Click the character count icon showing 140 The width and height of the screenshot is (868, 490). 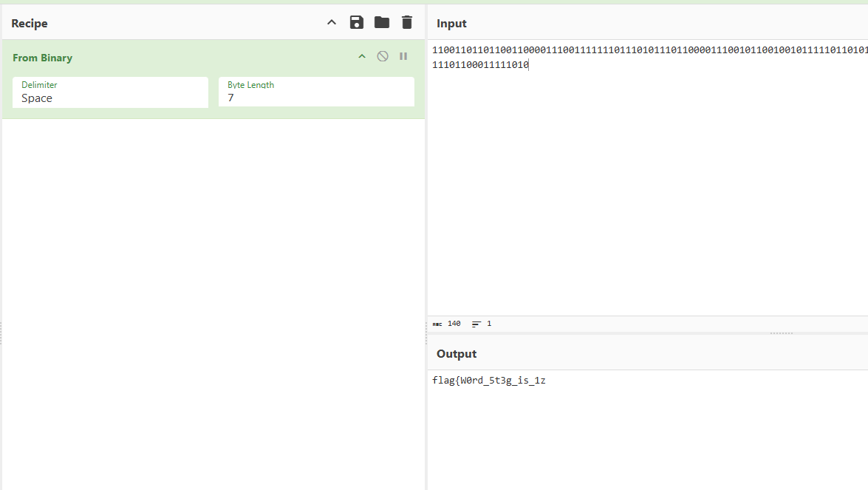point(438,324)
